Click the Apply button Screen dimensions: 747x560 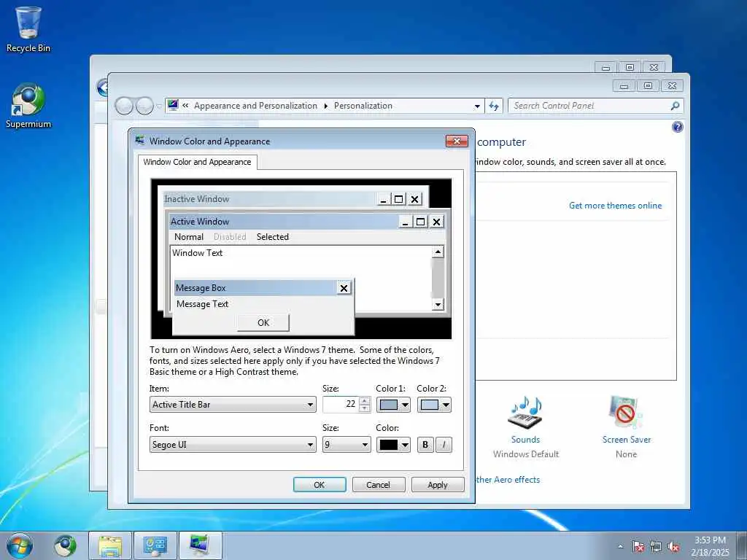(x=438, y=485)
